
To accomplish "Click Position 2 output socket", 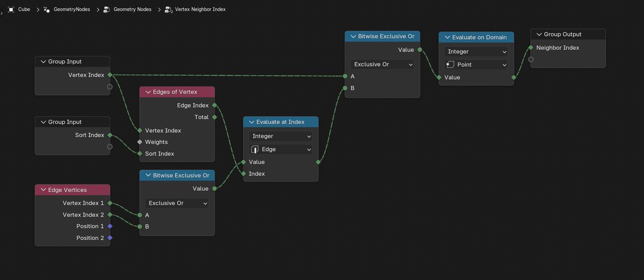I will pyautogui.click(x=109, y=238).
